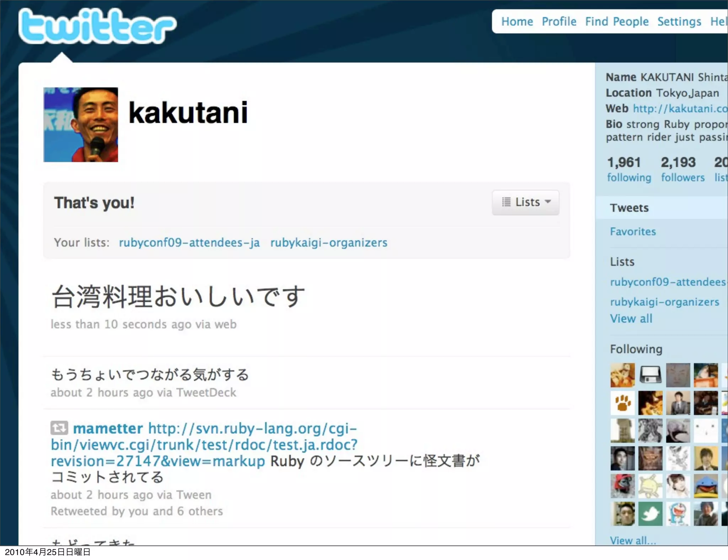This screenshot has height=560, width=728.
Task: Click kakutani's profile photo
Action: tap(81, 125)
